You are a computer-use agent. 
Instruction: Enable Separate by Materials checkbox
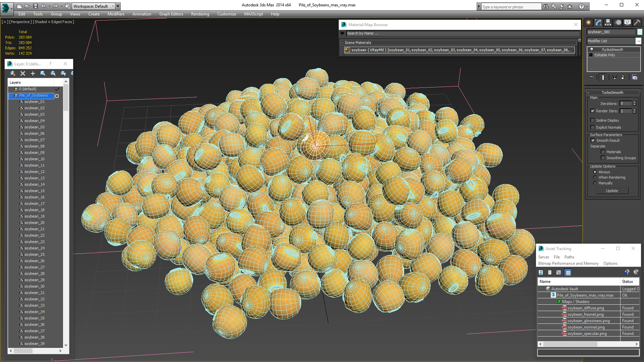[603, 152]
